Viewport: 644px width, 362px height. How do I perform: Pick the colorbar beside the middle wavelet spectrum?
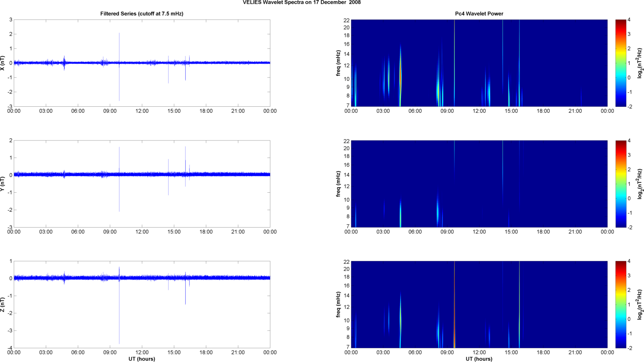tap(621, 184)
